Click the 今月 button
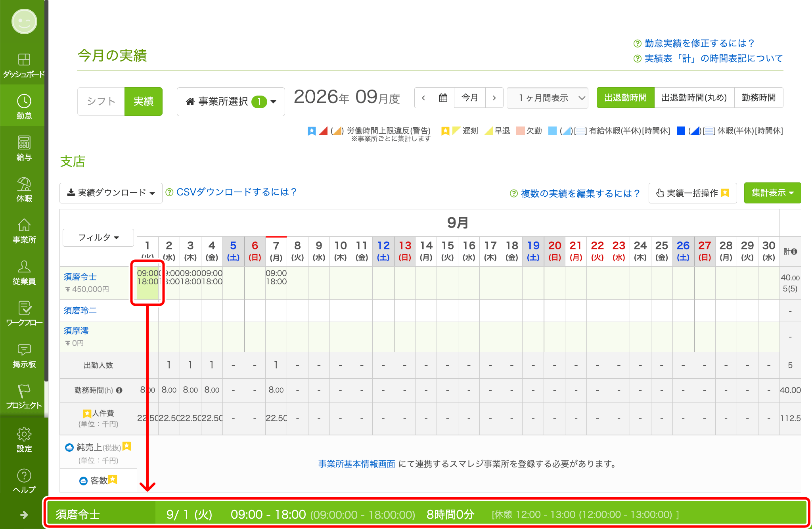Image resolution: width=812 pixels, height=529 pixels. (470, 98)
